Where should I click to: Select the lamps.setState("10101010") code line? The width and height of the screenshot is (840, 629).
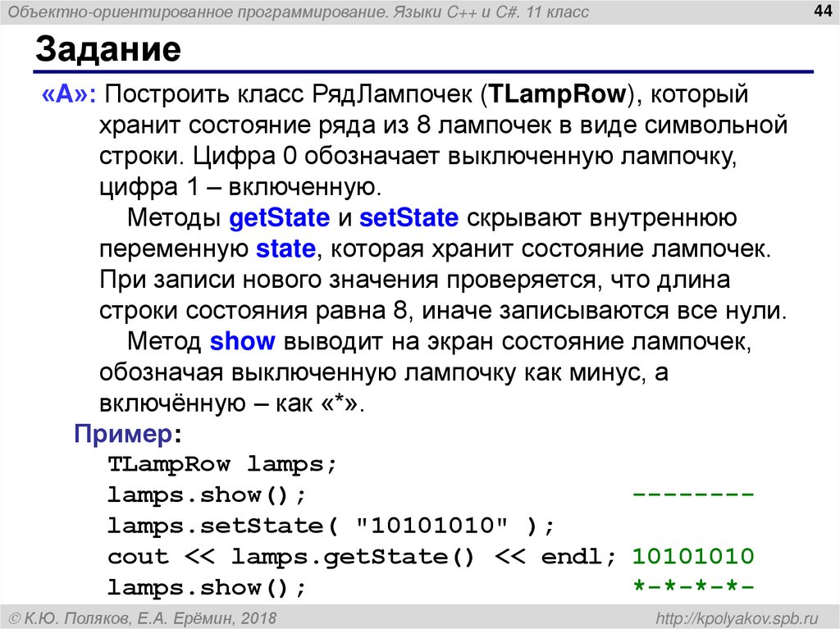[331, 526]
